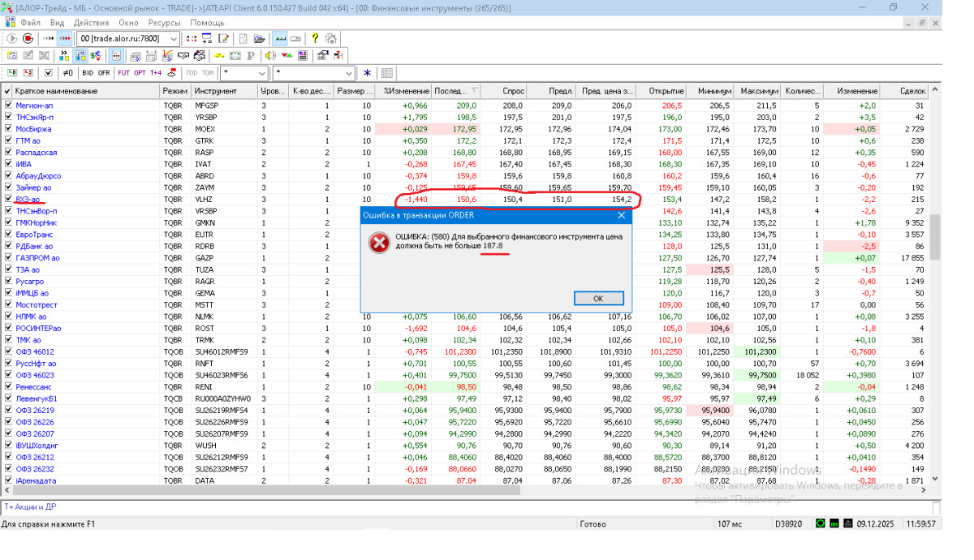Expand the second asterisk filter combo box

click(x=347, y=73)
